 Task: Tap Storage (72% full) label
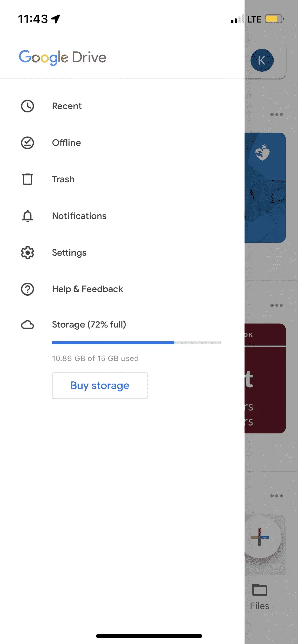[x=89, y=325]
